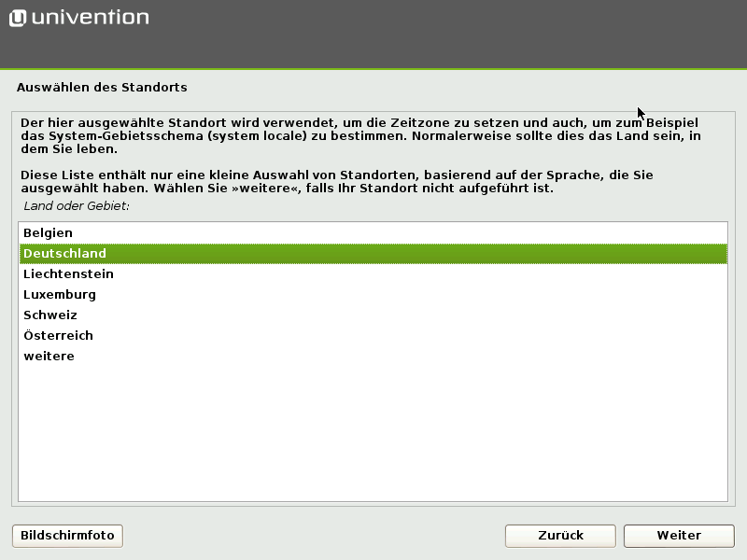Choose Liechtenstein as location
The width and height of the screenshot is (747, 560).
pos(68,273)
